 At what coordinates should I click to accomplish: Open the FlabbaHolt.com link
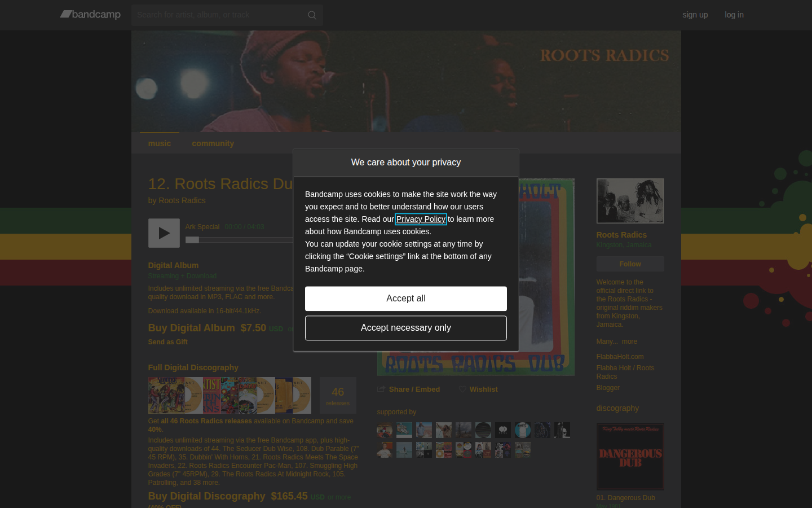point(620,357)
